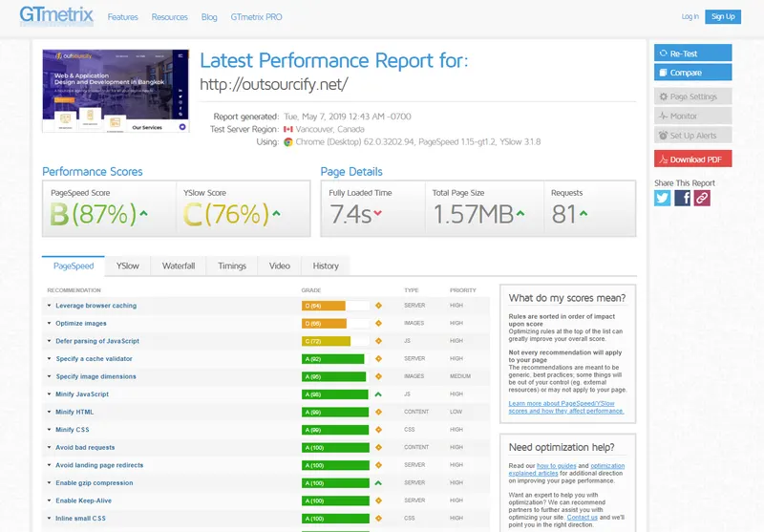Click green arrow icon for Minify JavaScript
The width and height of the screenshot is (764, 532).
[378, 394]
